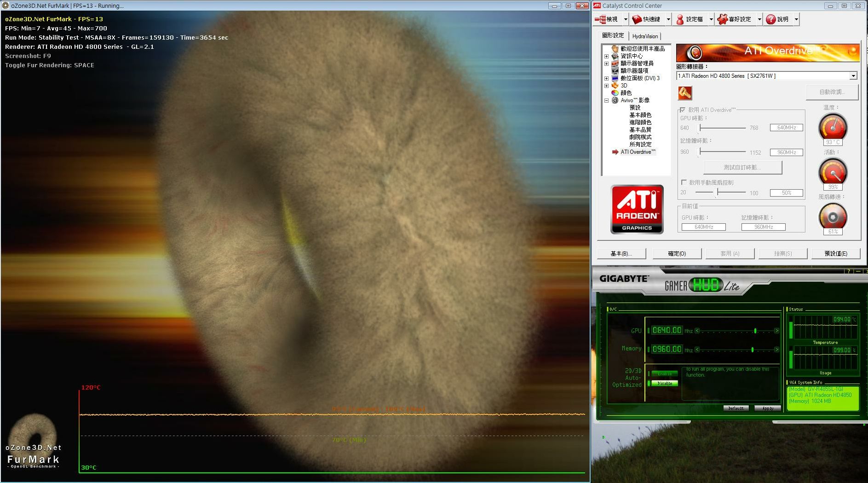Viewport: 868px width, 483px height.
Task: Expand the dropdown arrow next to 喜好設定
Action: 759,19
